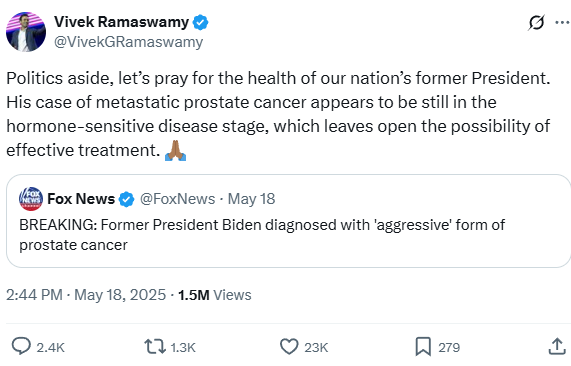Image resolution: width=571 pixels, height=366 pixels.
Task: Click the @FoxNews handle in quote
Action: 178,199
